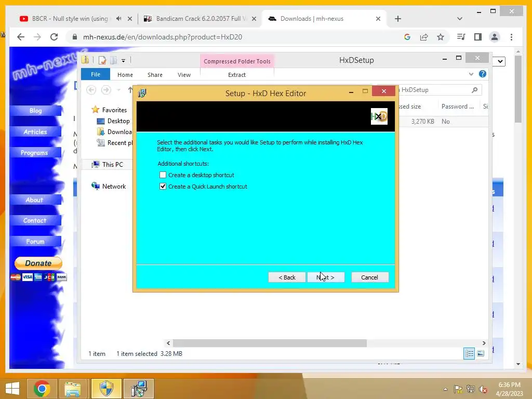Open Chrome media controls icon
532x399 pixels.
pyautogui.click(x=461, y=37)
